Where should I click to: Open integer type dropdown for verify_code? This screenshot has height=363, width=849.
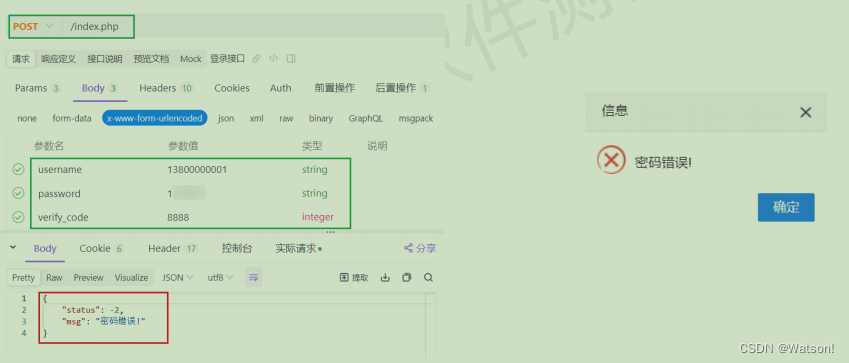tap(318, 217)
